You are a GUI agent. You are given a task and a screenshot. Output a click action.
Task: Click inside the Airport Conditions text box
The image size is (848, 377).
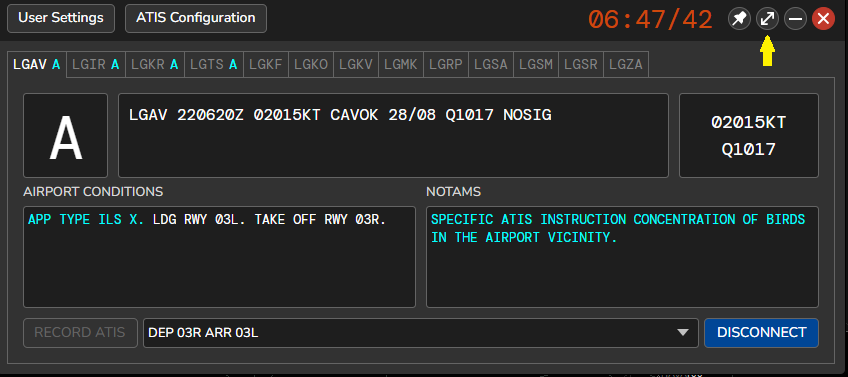click(219, 257)
